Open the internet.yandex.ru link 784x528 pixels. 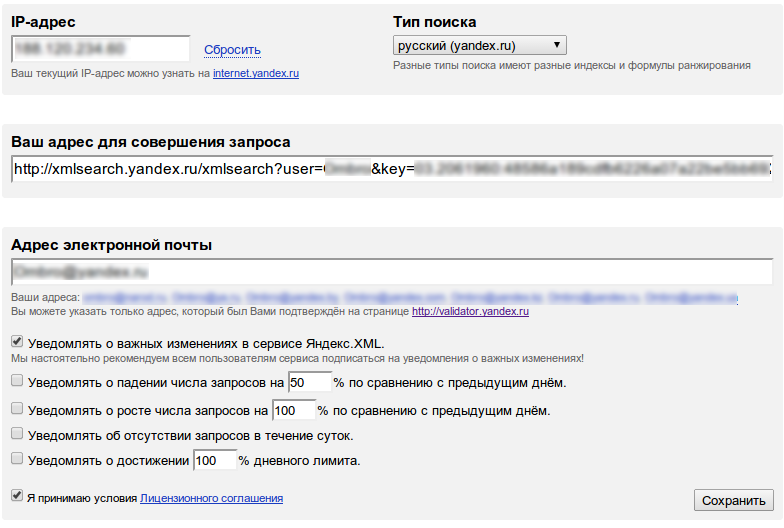(256, 74)
